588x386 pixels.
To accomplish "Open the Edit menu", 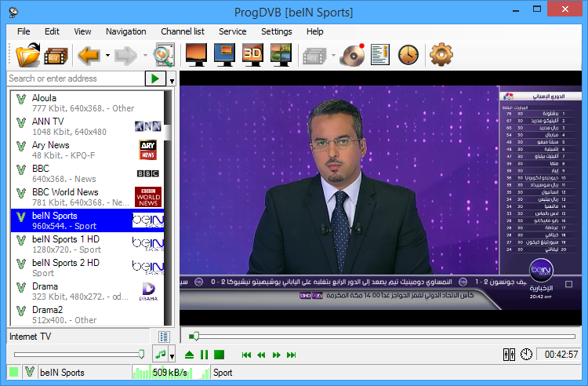I will 52,31.
